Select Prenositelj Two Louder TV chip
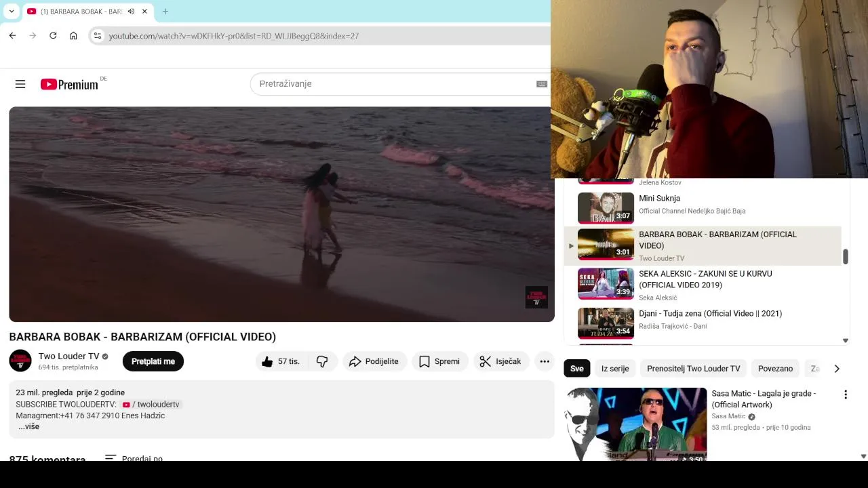This screenshot has width=868, height=488. tap(694, 369)
